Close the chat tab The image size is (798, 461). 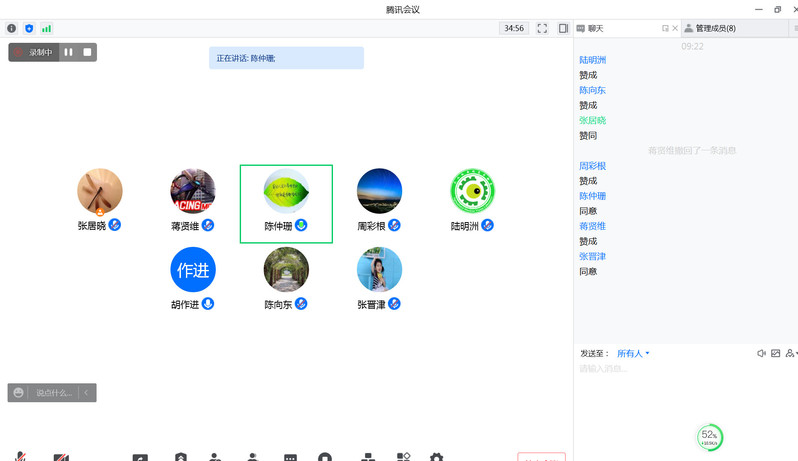(675, 29)
